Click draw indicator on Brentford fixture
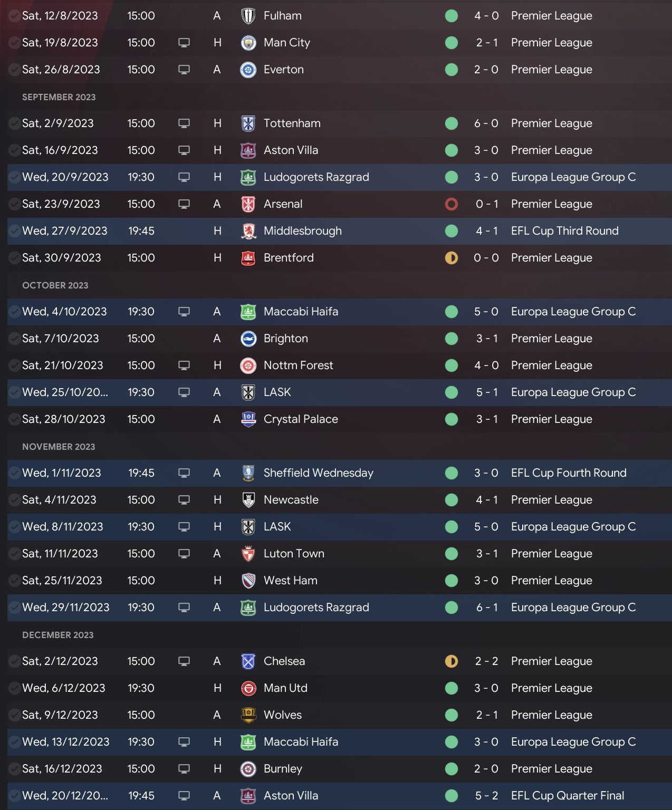Viewport: 672px width, 810px height. (452, 258)
